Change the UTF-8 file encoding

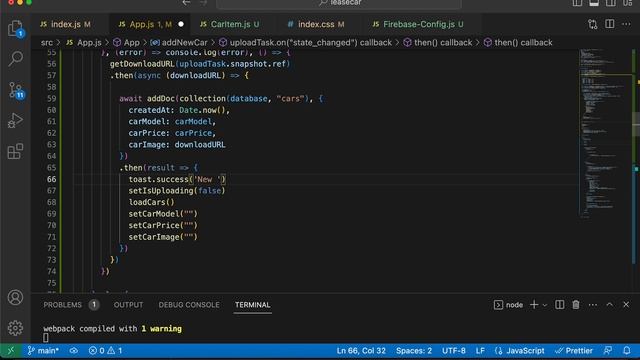[453, 351]
